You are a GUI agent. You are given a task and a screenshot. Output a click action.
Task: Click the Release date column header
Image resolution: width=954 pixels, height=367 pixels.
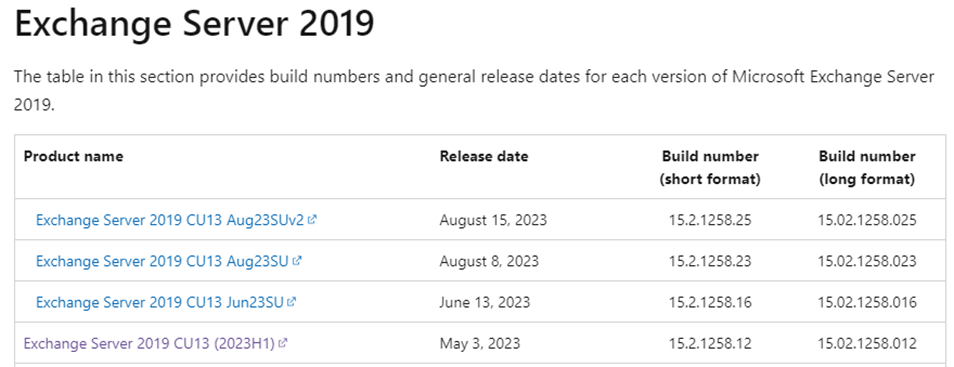pos(484,156)
